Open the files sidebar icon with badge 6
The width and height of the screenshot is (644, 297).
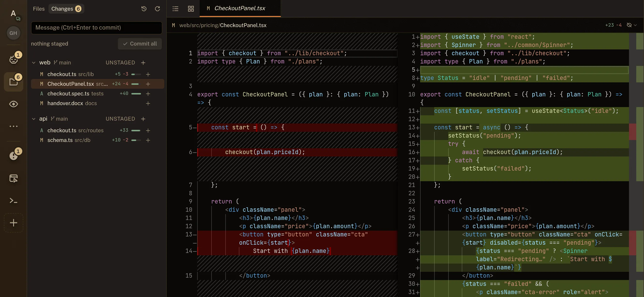(x=14, y=82)
